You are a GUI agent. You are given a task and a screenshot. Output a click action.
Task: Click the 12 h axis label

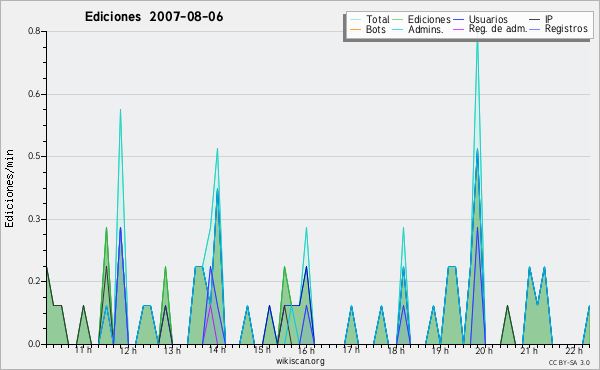pyautogui.click(x=128, y=350)
